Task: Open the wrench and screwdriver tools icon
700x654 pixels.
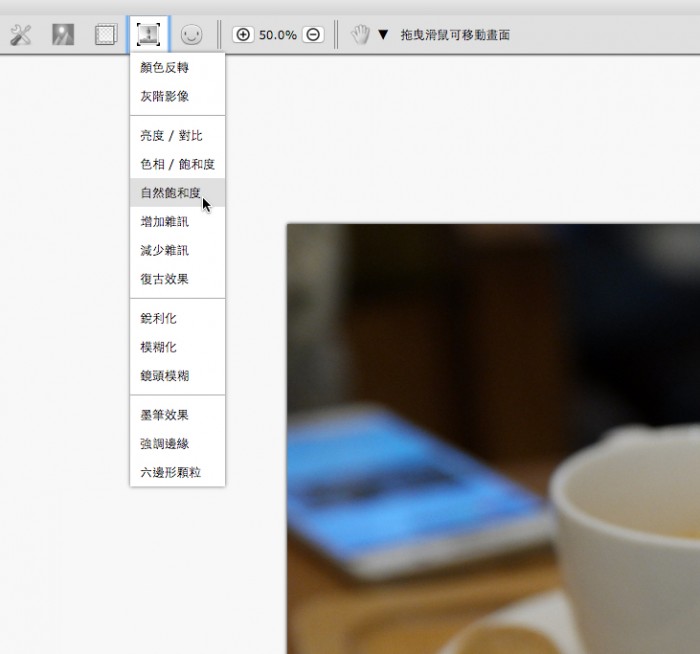Action: (21, 35)
